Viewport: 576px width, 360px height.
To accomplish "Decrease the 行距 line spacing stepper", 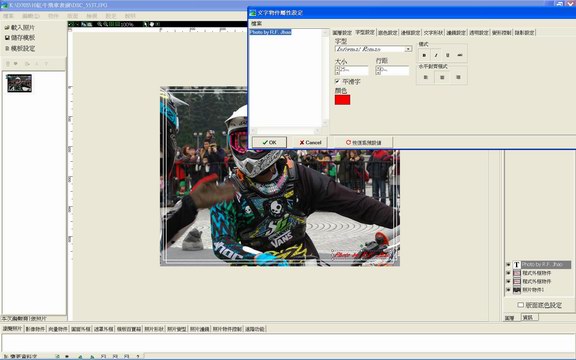I will [x=378, y=73].
